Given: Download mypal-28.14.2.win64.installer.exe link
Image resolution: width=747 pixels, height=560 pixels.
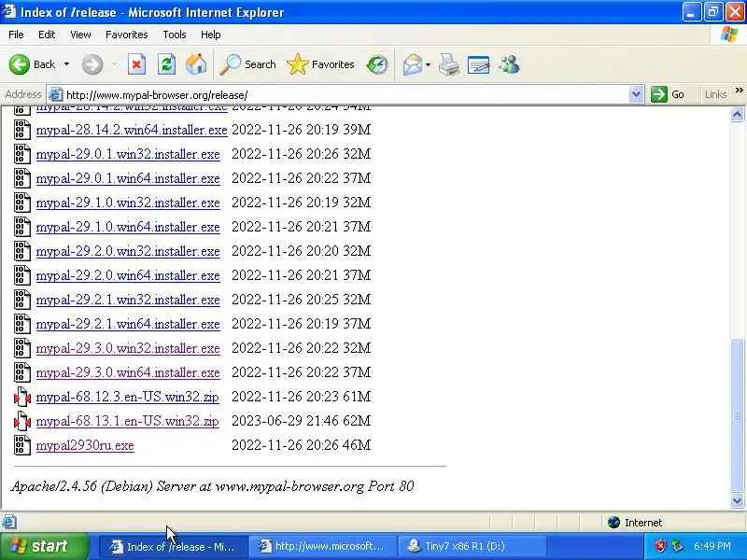Looking at the screenshot, I should click(x=132, y=130).
